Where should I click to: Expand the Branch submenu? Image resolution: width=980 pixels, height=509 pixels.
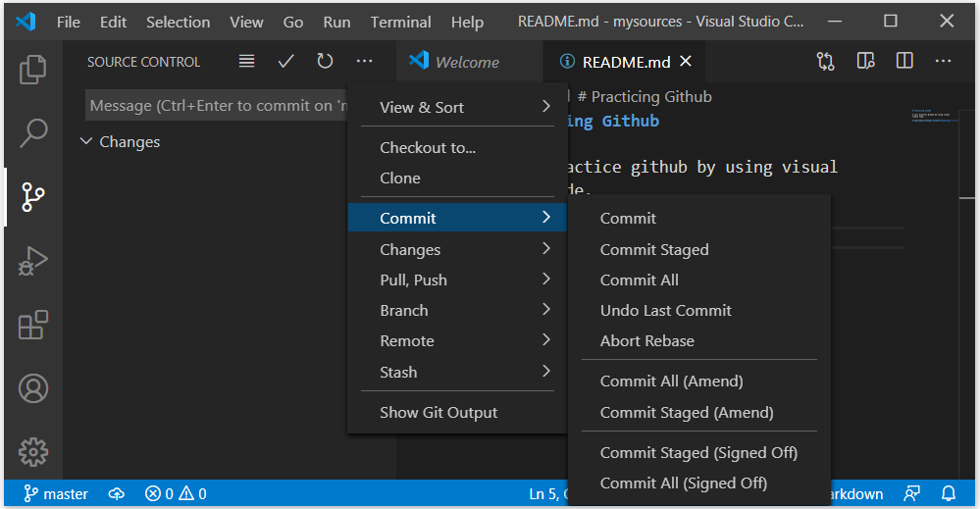457,310
